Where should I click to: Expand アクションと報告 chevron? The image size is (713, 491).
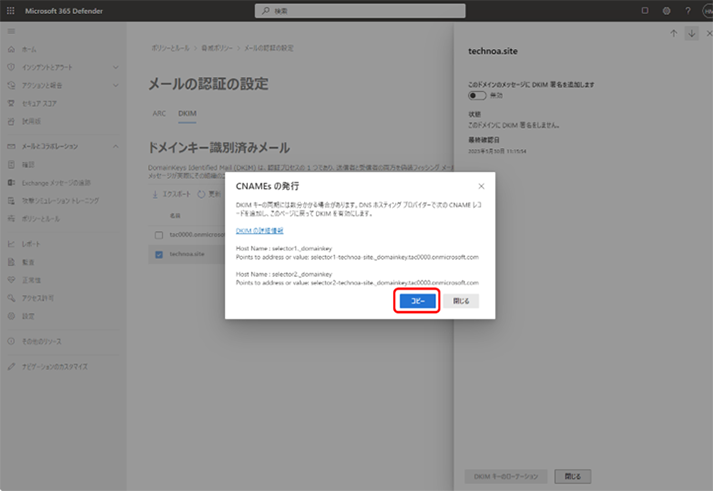(115, 85)
